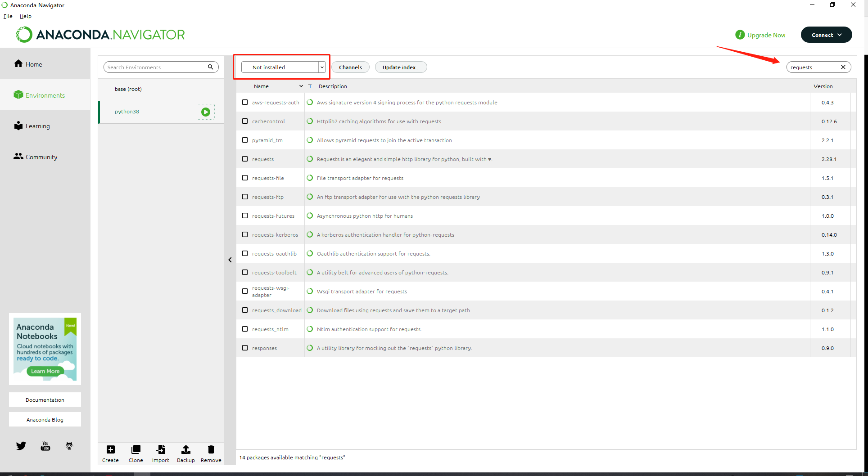Clone the selected environment

point(136,454)
